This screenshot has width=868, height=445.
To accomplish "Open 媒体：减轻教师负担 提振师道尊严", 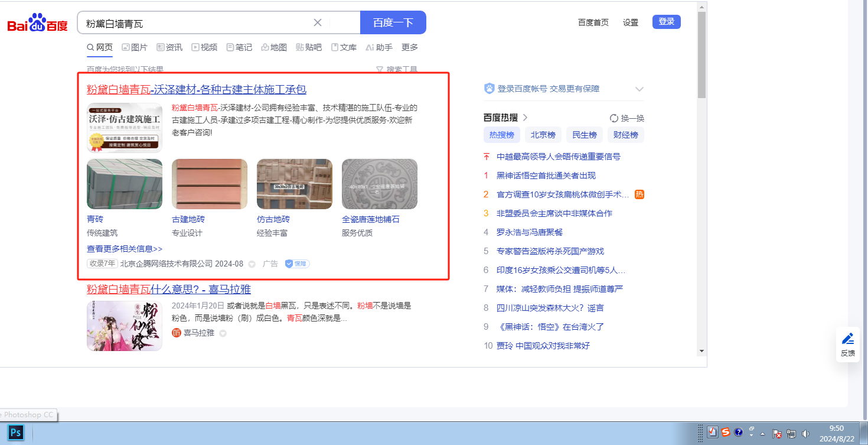I will click(560, 289).
